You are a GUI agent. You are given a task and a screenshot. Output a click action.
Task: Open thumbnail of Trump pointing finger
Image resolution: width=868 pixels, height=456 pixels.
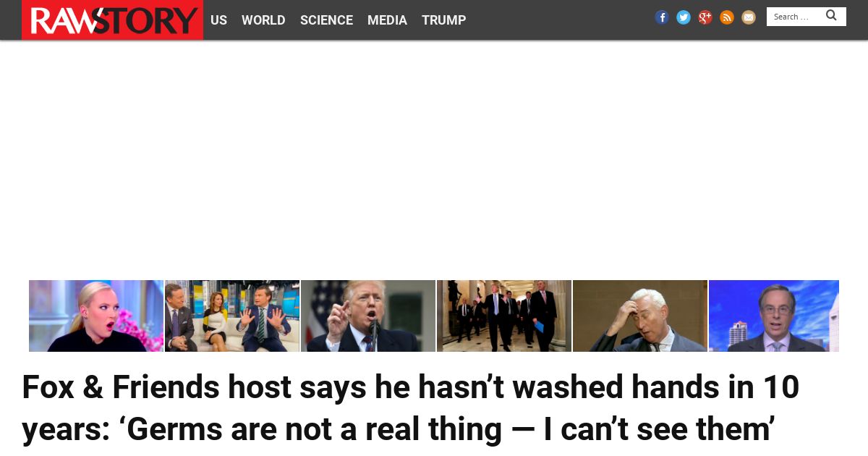point(368,316)
